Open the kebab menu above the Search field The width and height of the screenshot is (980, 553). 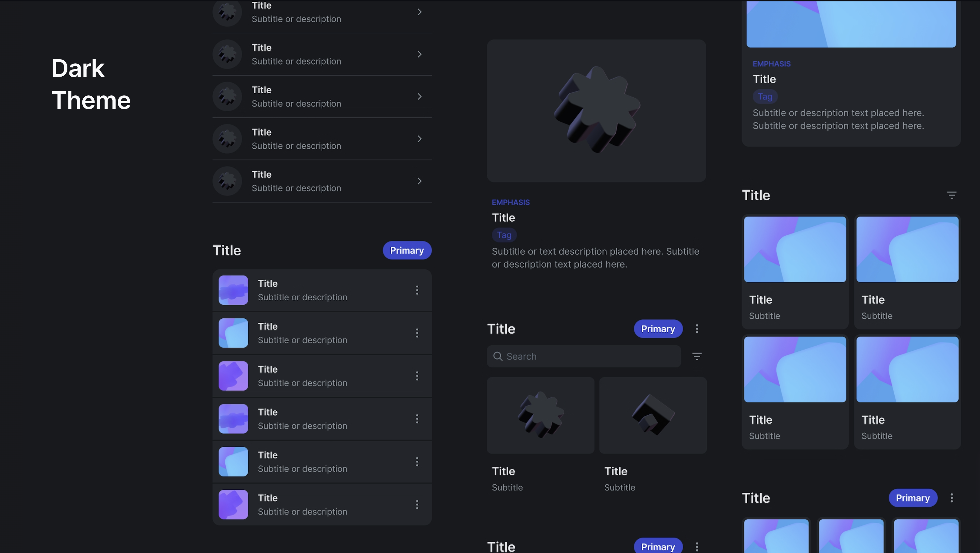pyautogui.click(x=697, y=329)
